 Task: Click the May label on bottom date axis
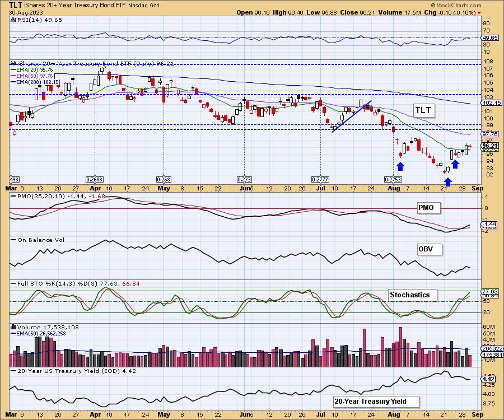click(164, 414)
